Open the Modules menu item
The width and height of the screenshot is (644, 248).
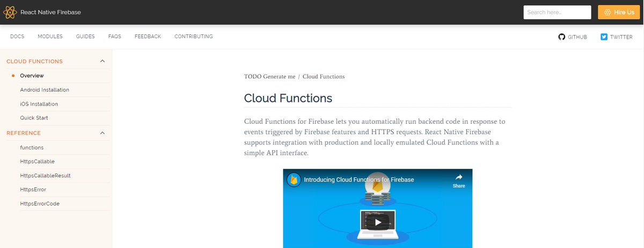50,36
